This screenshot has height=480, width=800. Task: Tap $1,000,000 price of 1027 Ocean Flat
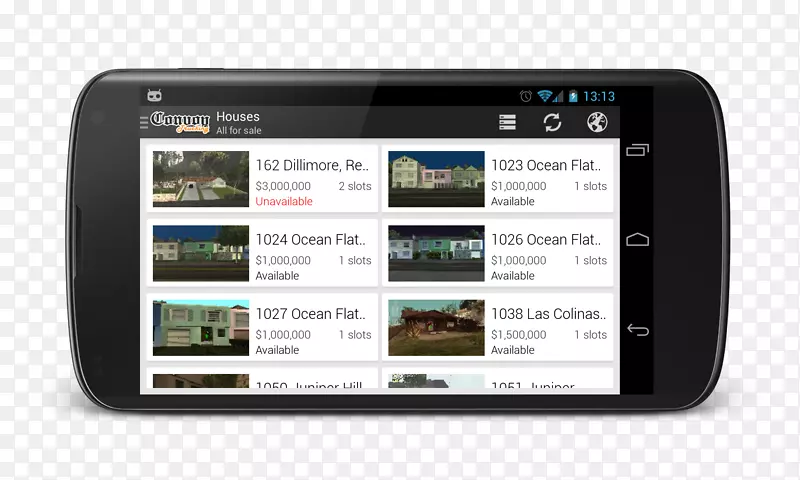(x=283, y=335)
